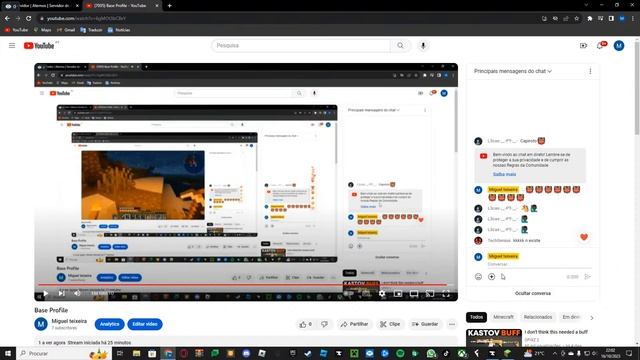The height and width of the screenshot is (360, 640).
Task: Dislike the Base Profile video
Action: 324,324
